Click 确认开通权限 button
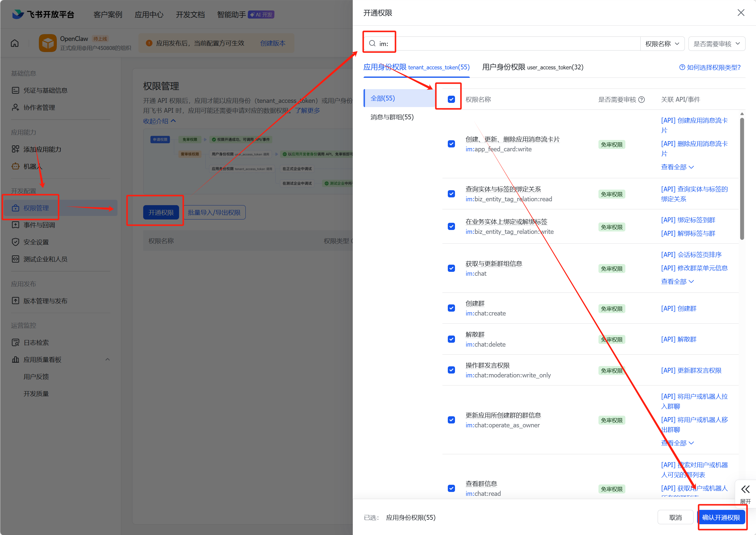This screenshot has width=756, height=535. (721, 517)
